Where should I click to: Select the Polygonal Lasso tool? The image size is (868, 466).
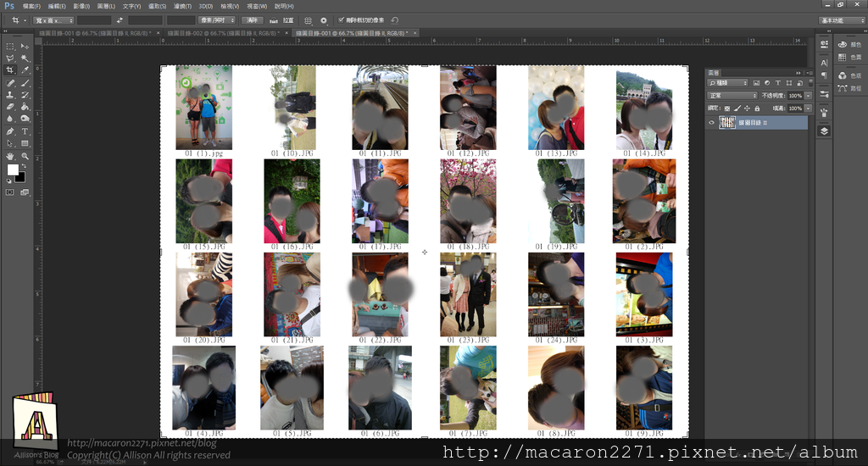10,58
